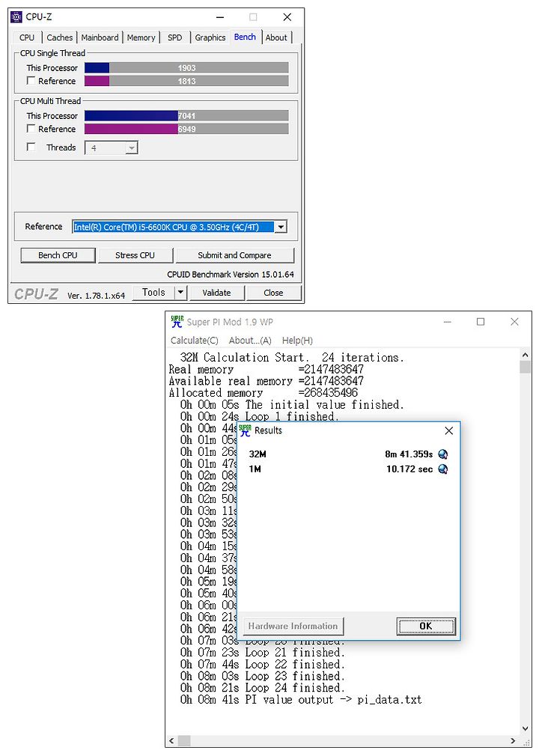Click the Validate button
The width and height of the screenshot is (539, 756).
tap(216, 293)
